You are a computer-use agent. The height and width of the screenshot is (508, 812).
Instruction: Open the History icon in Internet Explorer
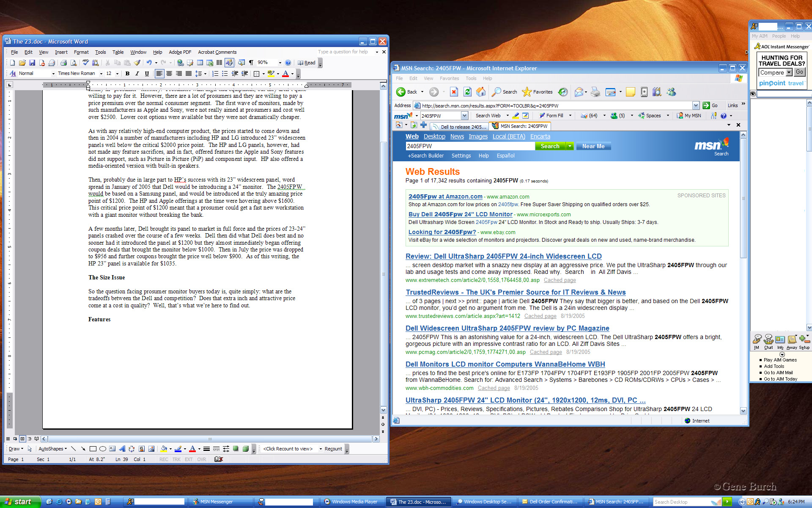point(563,92)
